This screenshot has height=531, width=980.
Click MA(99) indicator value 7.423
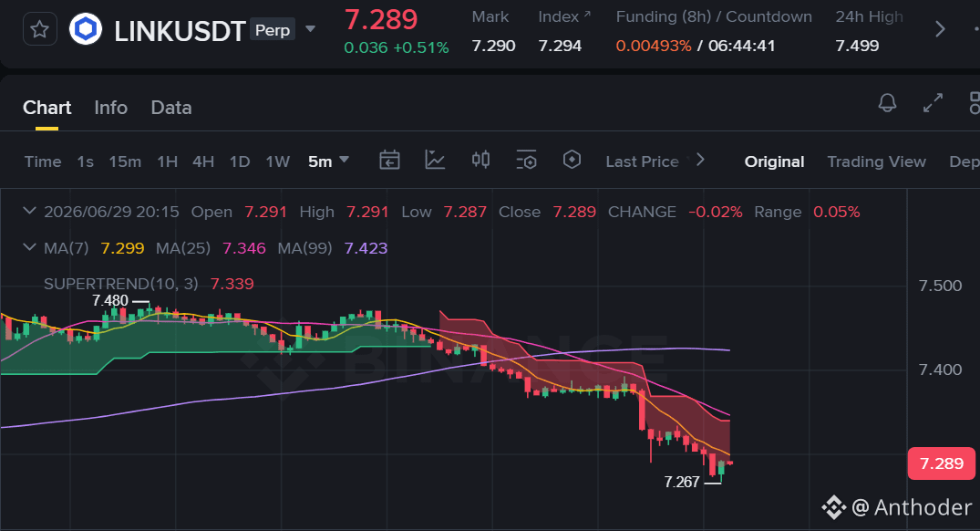[x=366, y=248]
